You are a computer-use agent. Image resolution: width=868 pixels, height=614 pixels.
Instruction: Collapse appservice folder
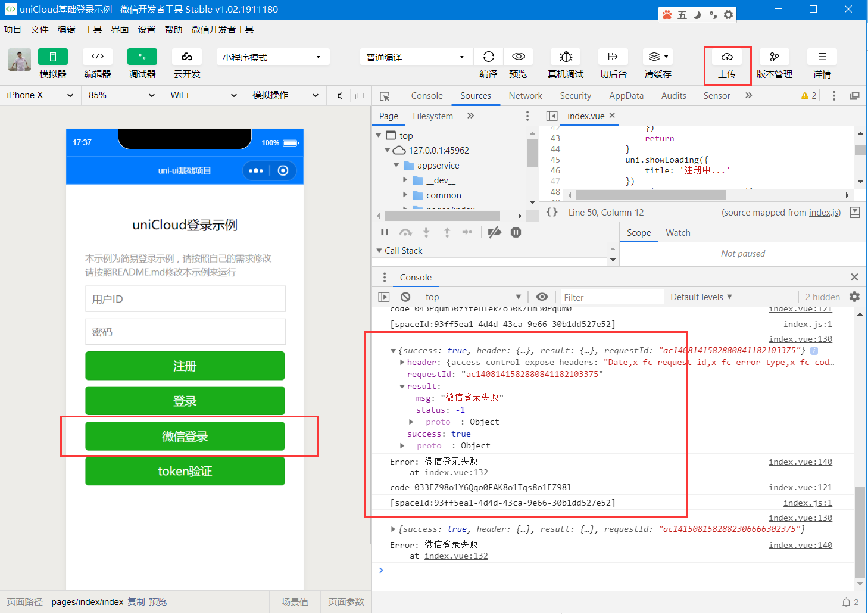[x=396, y=166]
